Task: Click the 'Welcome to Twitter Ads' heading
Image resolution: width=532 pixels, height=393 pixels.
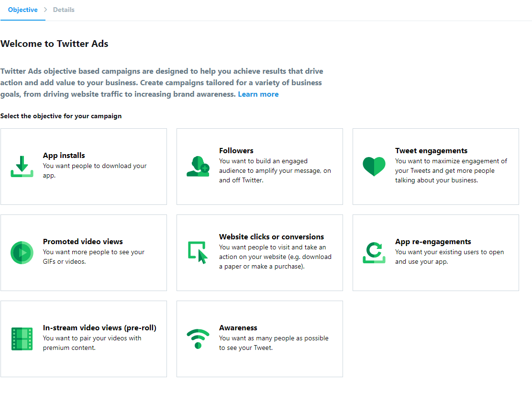Action: coord(54,44)
